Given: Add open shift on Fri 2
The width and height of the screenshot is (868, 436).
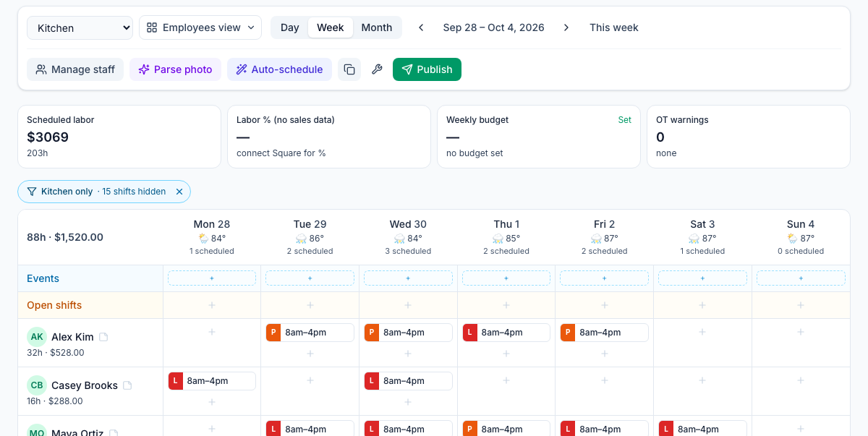Looking at the screenshot, I should click(605, 305).
